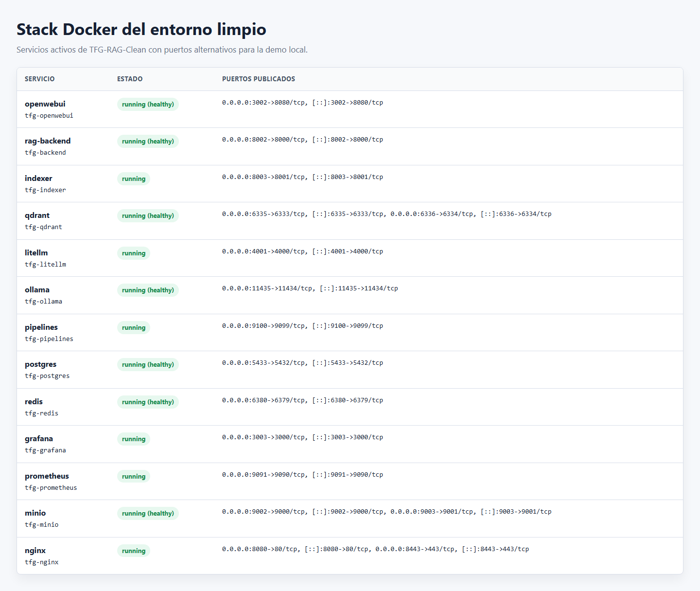Select the prometheus 9091->9090 ports text

coord(302,475)
